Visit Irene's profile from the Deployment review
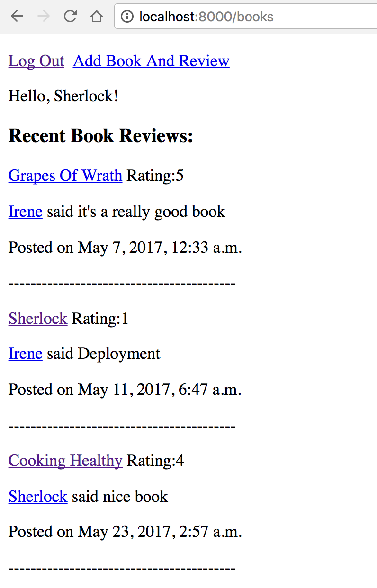The image size is (377, 588). [x=26, y=354]
